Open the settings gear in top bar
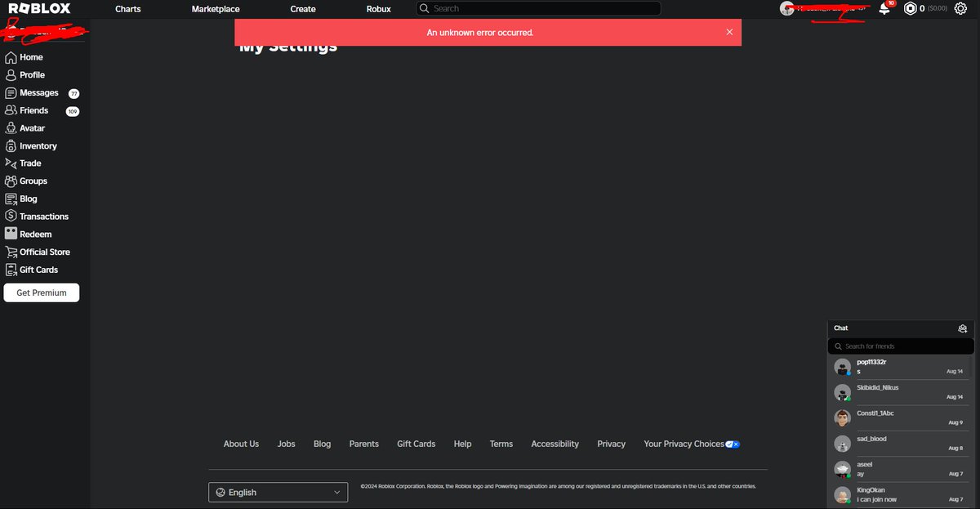The height and width of the screenshot is (509, 980). point(960,9)
